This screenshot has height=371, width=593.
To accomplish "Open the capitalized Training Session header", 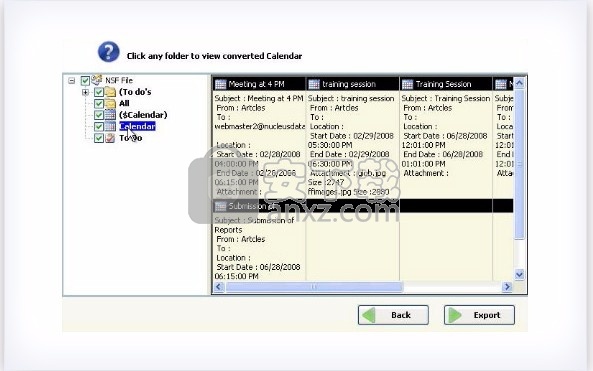I will [x=446, y=84].
